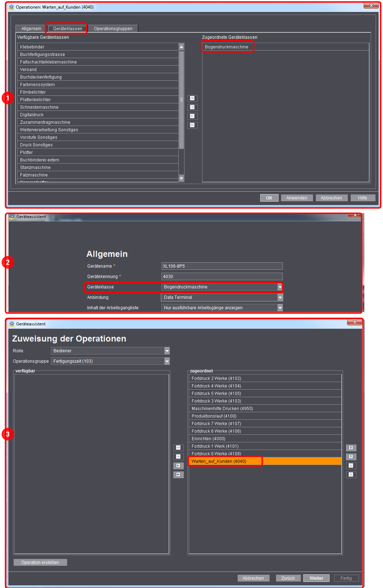Open the Inhalt der Arbeitsgangliste dropdown

280,308
